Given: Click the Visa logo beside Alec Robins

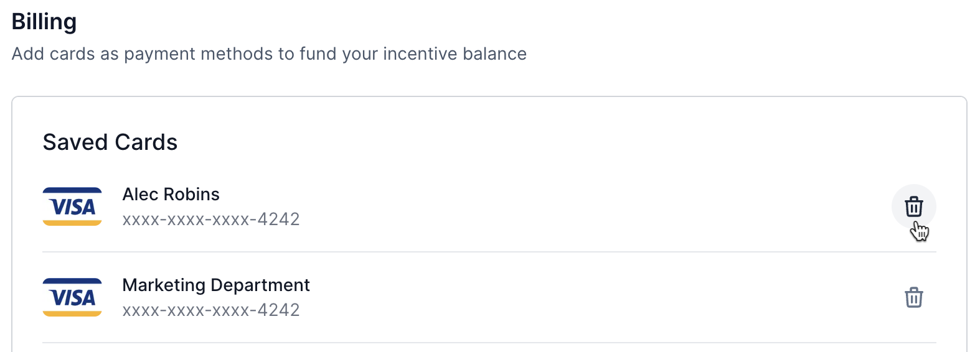Looking at the screenshot, I should 72,206.
